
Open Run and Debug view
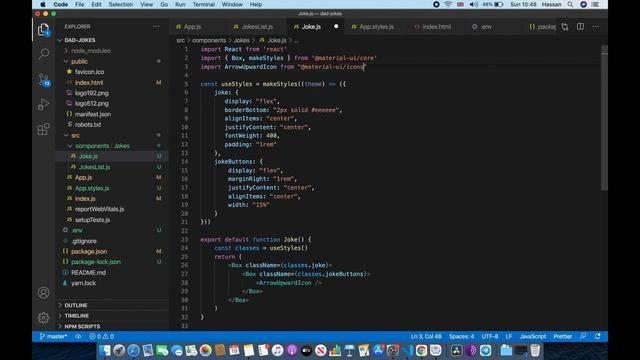(43, 104)
